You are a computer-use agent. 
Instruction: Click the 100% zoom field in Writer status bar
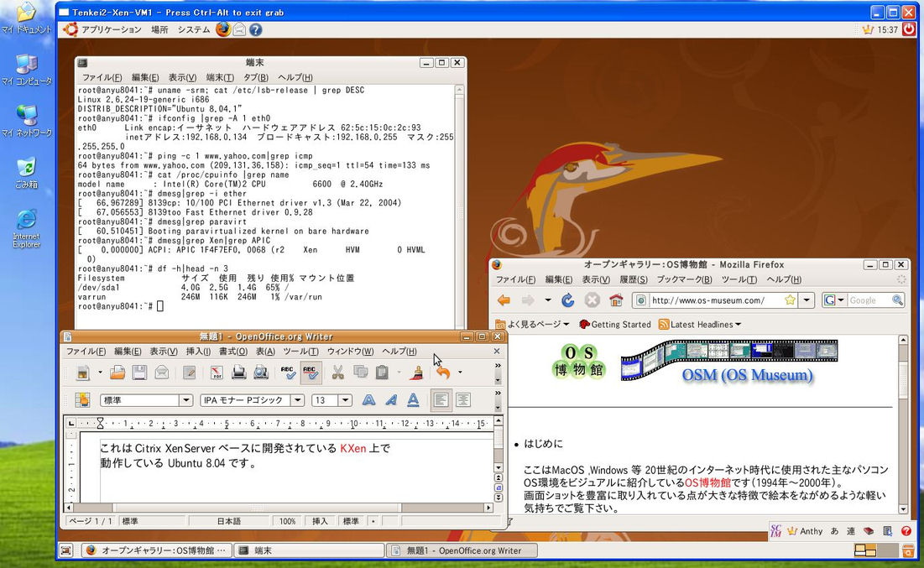288,522
